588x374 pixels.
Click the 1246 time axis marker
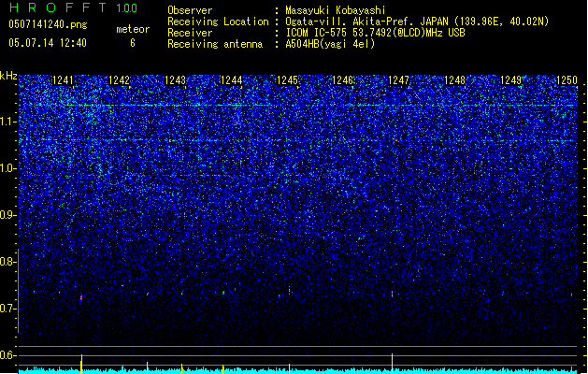tap(343, 80)
